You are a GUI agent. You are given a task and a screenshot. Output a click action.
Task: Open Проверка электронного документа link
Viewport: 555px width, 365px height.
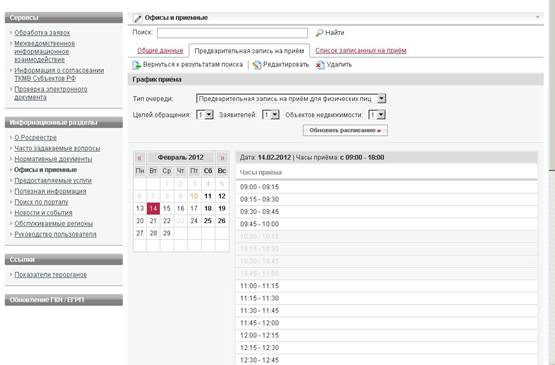pos(51,93)
